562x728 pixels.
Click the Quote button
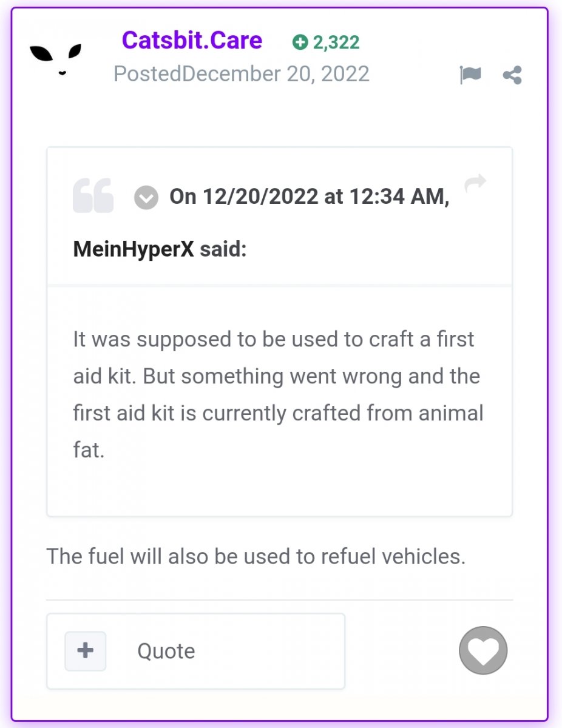pos(166,651)
